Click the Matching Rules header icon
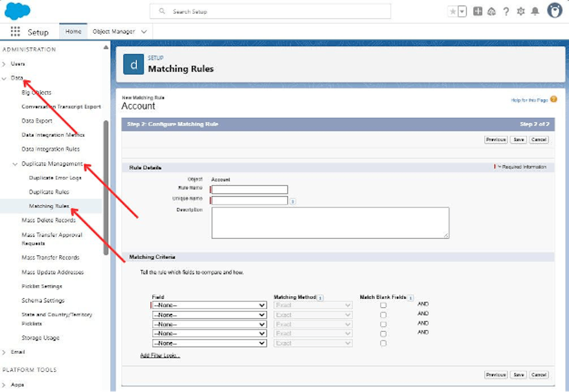 coord(133,64)
